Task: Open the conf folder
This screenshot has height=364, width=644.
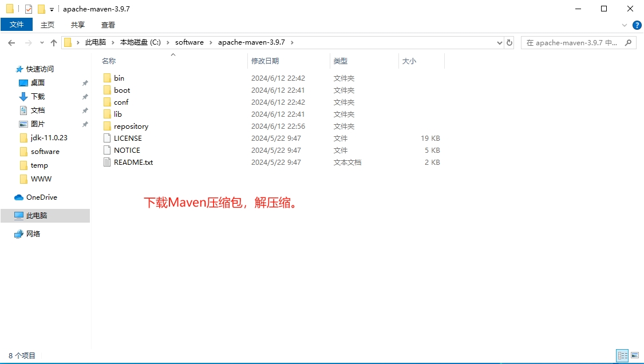Action: pyautogui.click(x=121, y=102)
